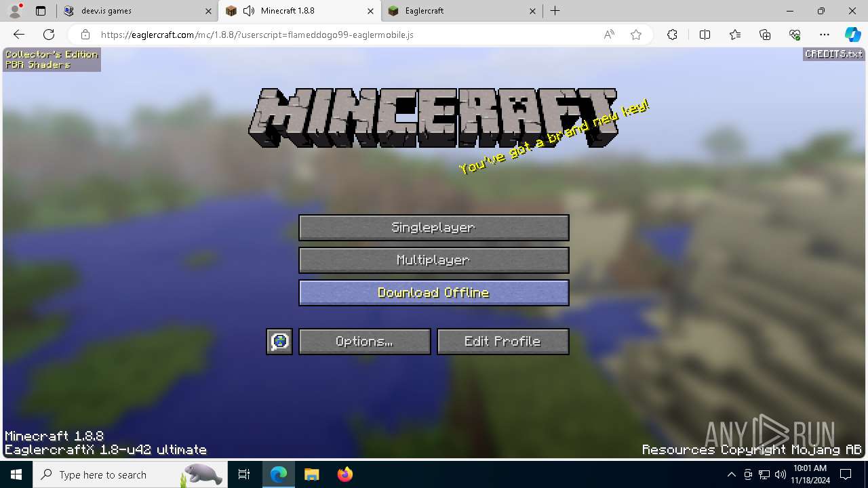
Task: Open the Singleplayer menu
Action: pyautogui.click(x=434, y=228)
